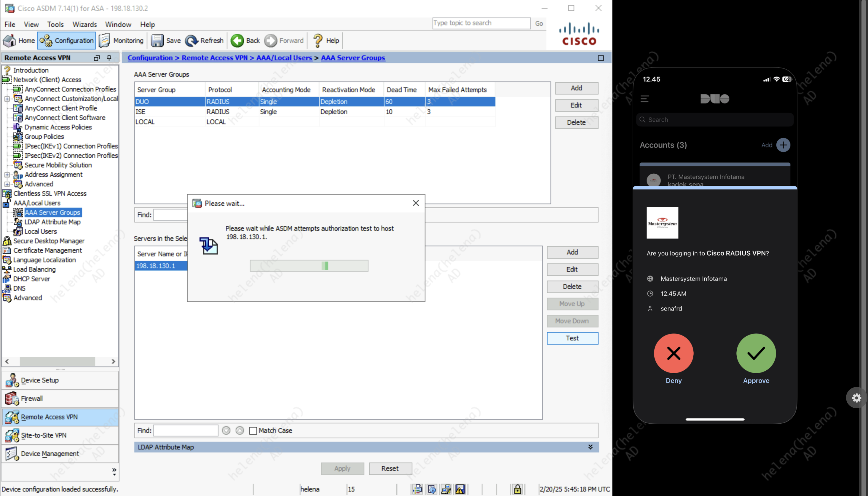Click the green Back arrow icon
The image size is (868, 496).
point(237,41)
